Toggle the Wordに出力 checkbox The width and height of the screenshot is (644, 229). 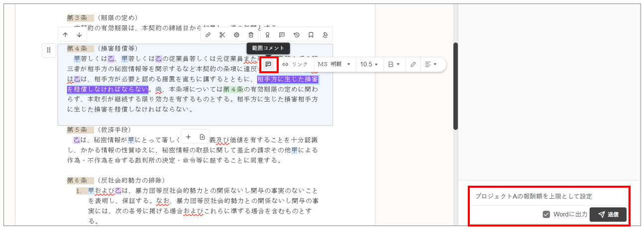click(x=546, y=215)
